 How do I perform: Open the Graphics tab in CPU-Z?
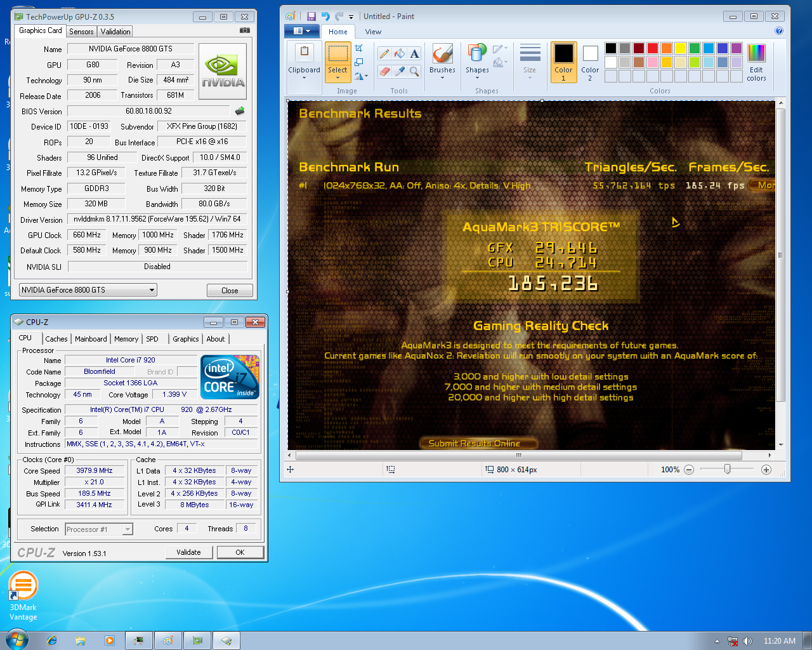(185, 339)
